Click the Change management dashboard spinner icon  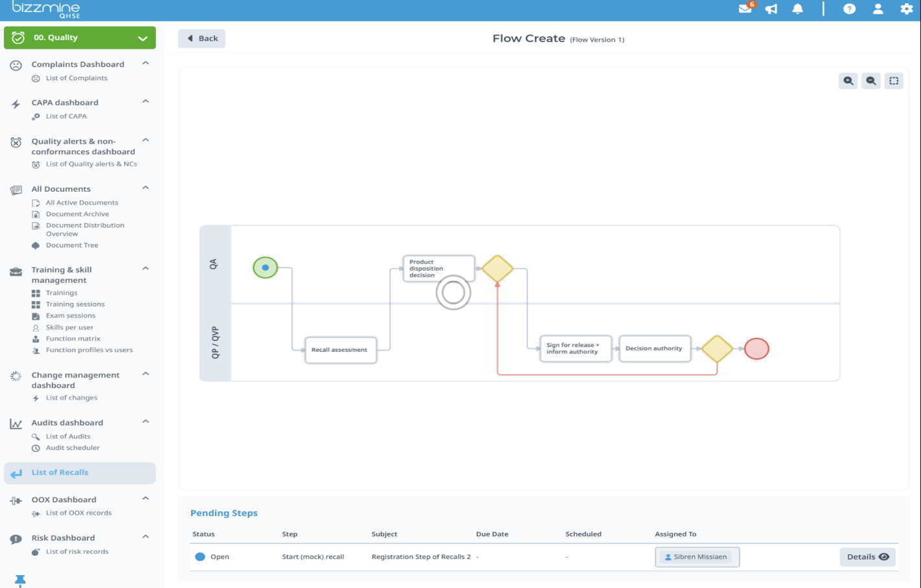pyautogui.click(x=16, y=376)
